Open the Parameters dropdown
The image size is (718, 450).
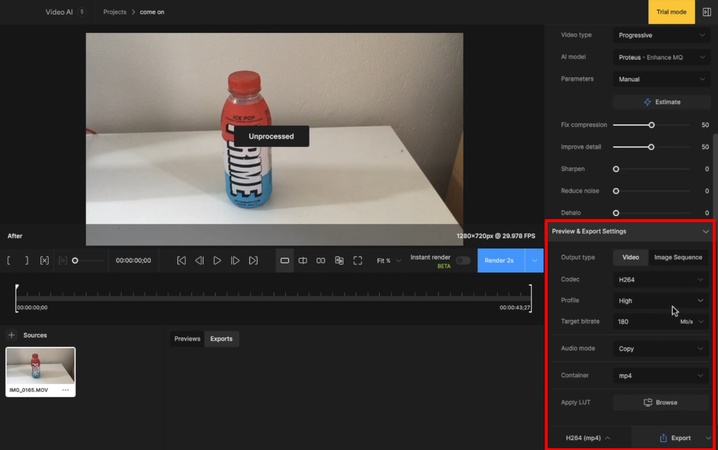tap(661, 79)
